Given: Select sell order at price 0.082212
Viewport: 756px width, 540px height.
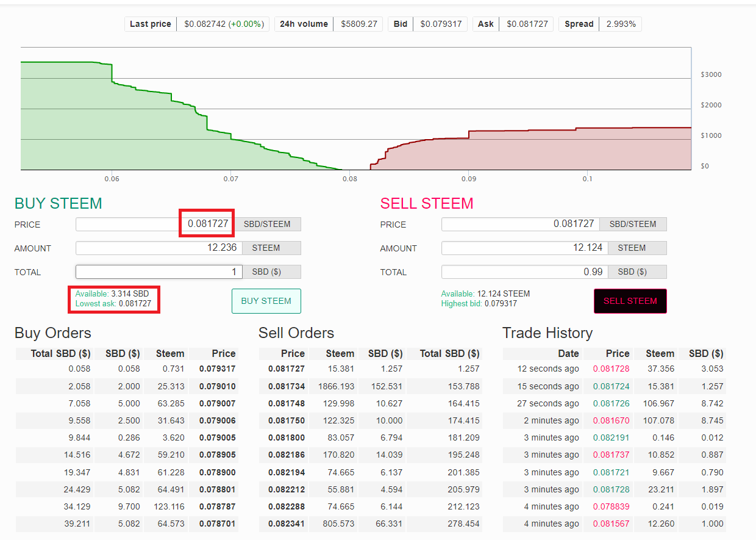Looking at the screenshot, I should (x=370, y=489).
